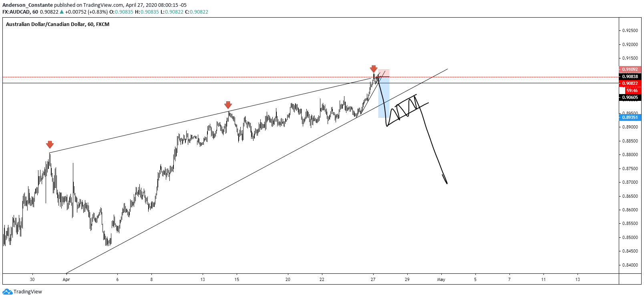Click the red arrow marker above the Apr 27 high
Screen dimensions: 644x299
(x=374, y=69)
